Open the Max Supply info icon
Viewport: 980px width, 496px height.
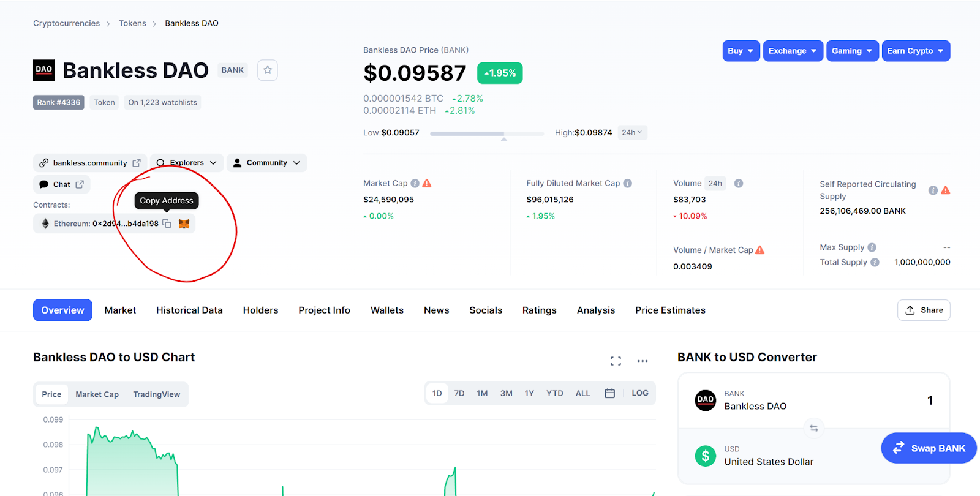tap(872, 247)
